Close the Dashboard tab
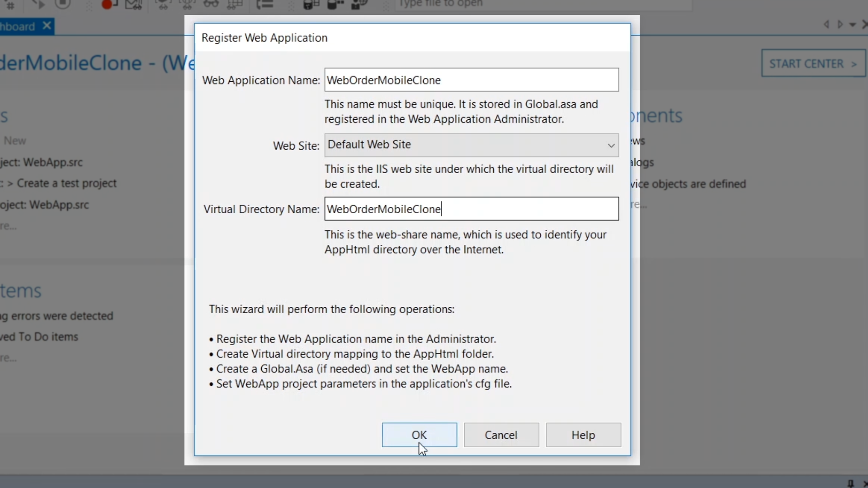Screen dimensions: 868x488 [47, 26]
